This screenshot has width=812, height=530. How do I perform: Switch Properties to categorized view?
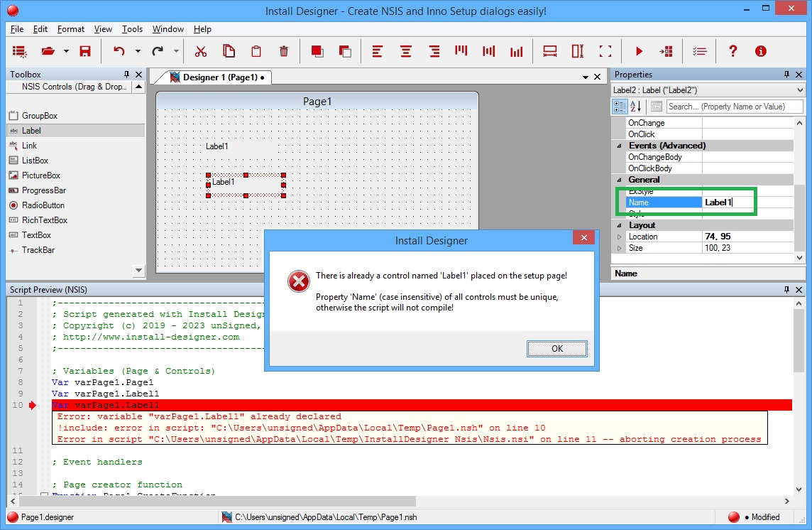click(x=620, y=107)
